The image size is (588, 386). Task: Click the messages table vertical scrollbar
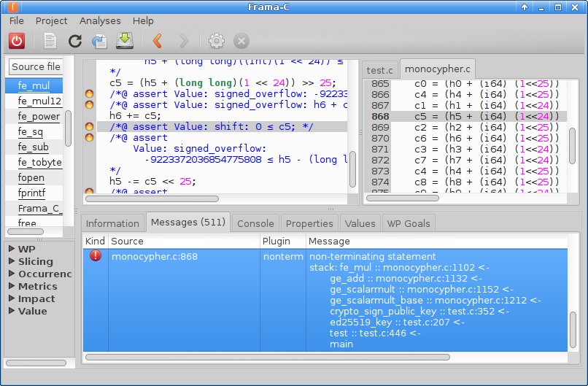(573, 330)
